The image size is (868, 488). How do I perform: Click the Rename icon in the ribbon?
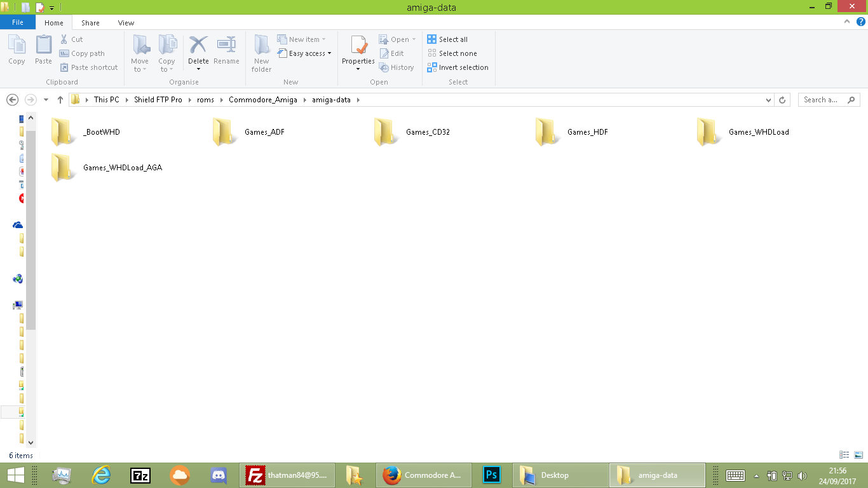click(226, 51)
